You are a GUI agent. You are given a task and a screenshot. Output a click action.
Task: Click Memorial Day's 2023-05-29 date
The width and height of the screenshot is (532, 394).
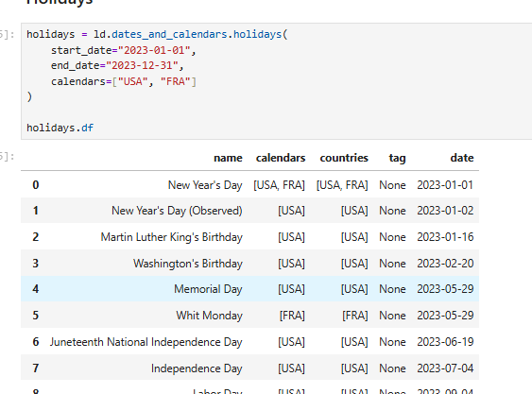[445, 289]
